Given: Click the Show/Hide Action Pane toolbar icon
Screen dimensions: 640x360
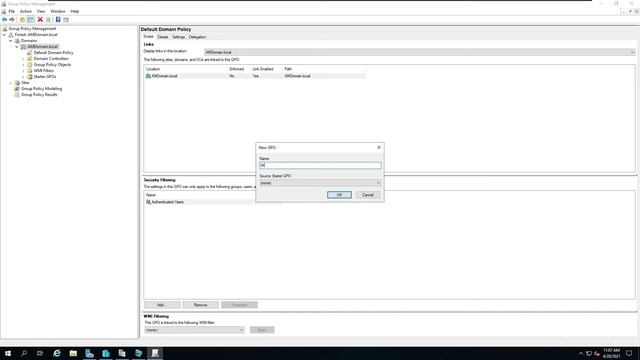Looking at the screenshot, I should click(x=66, y=20).
